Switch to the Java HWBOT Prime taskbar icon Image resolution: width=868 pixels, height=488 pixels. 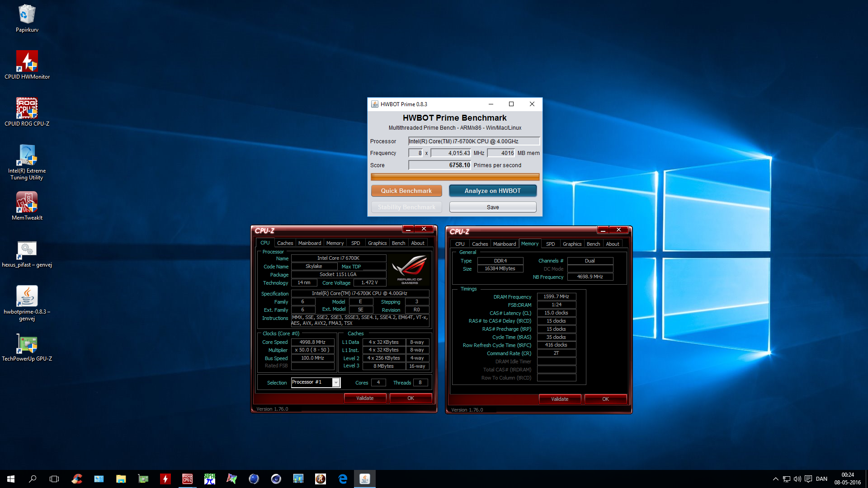coord(365,479)
